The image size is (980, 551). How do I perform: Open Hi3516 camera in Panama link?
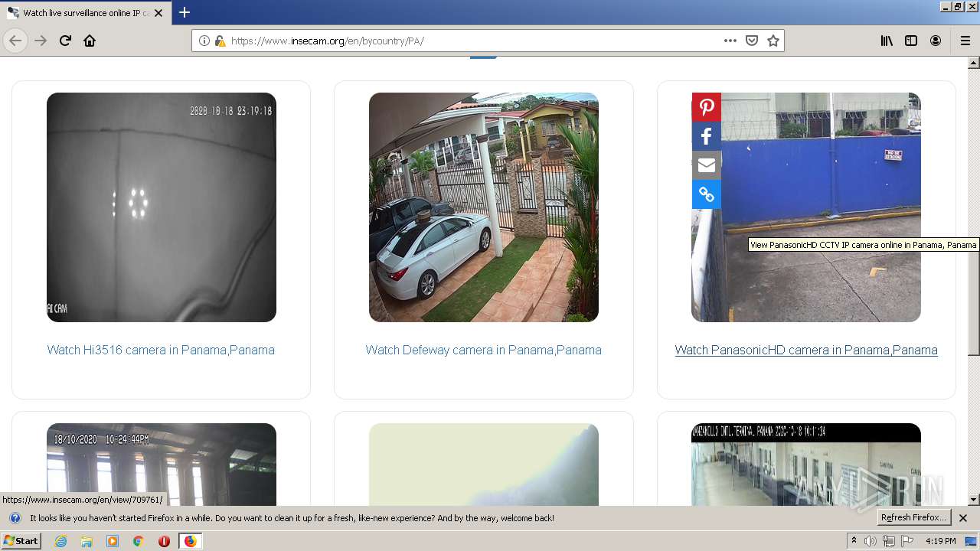click(161, 350)
